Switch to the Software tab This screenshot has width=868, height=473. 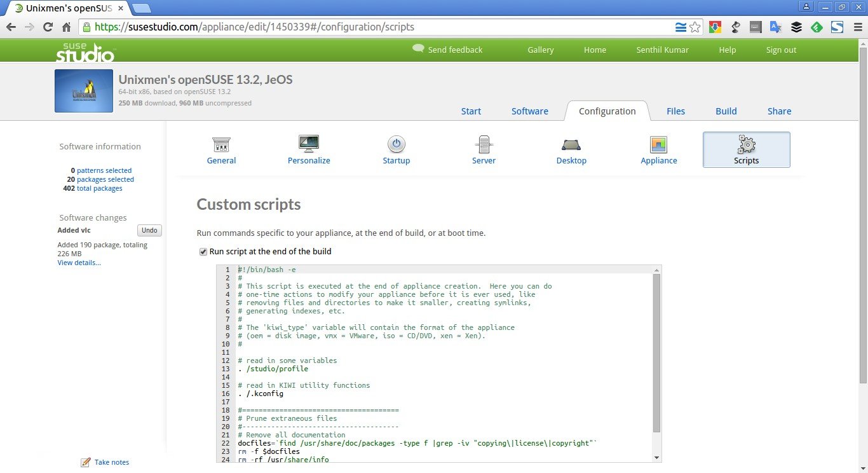pos(530,111)
